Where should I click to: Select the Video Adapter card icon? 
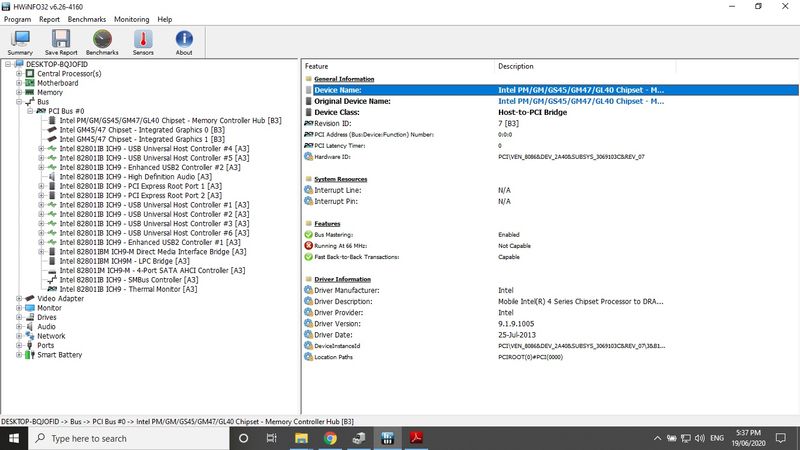[x=30, y=298]
